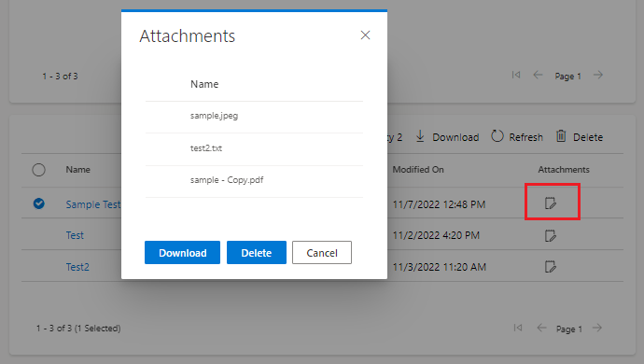Sort by grid Name column header

pos(78,169)
